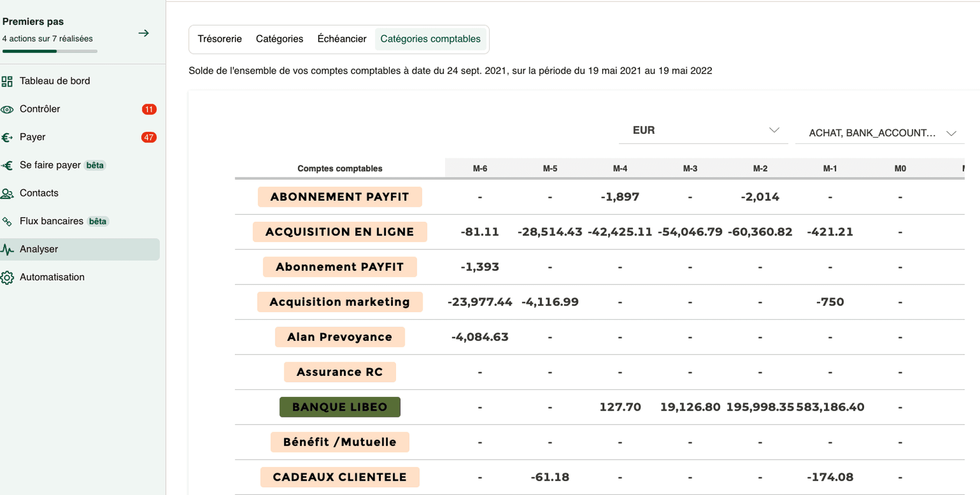Screen dimensions: 980x495
Task: Click the eye icon next to Contrôler
Action: pyautogui.click(x=7, y=109)
